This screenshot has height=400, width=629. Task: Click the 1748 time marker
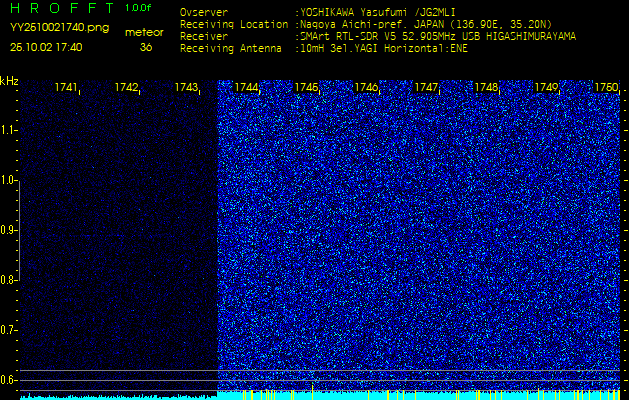(x=486, y=87)
